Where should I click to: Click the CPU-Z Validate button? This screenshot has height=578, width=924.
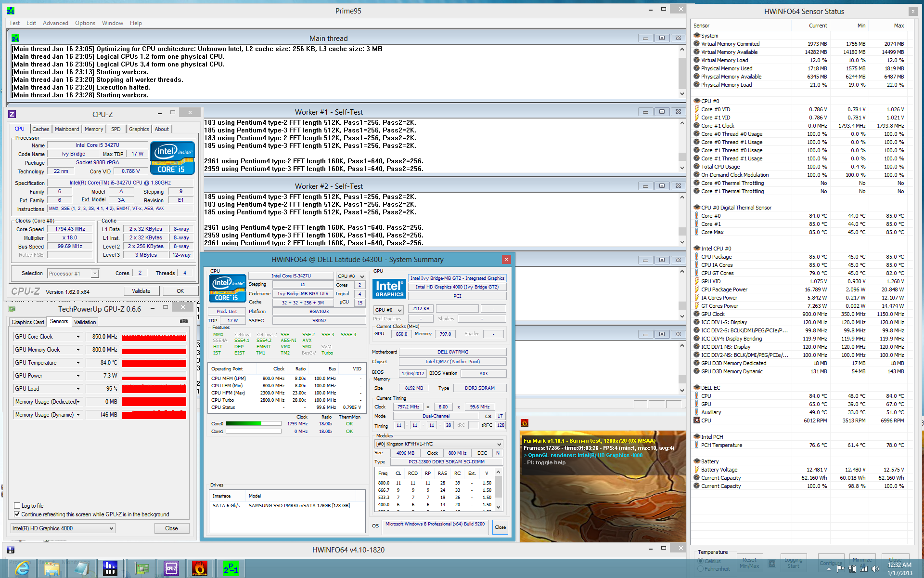pyautogui.click(x=141, y=291)
